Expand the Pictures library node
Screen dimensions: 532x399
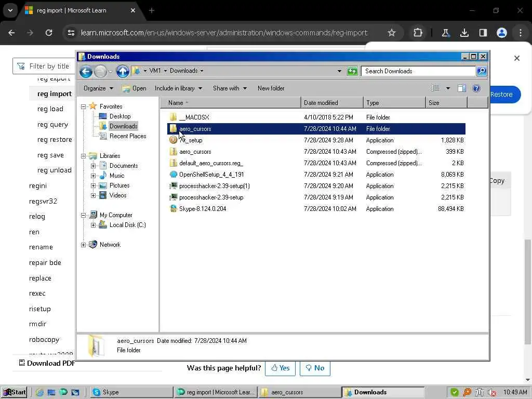pyautogui.click(x=94, y=185)
